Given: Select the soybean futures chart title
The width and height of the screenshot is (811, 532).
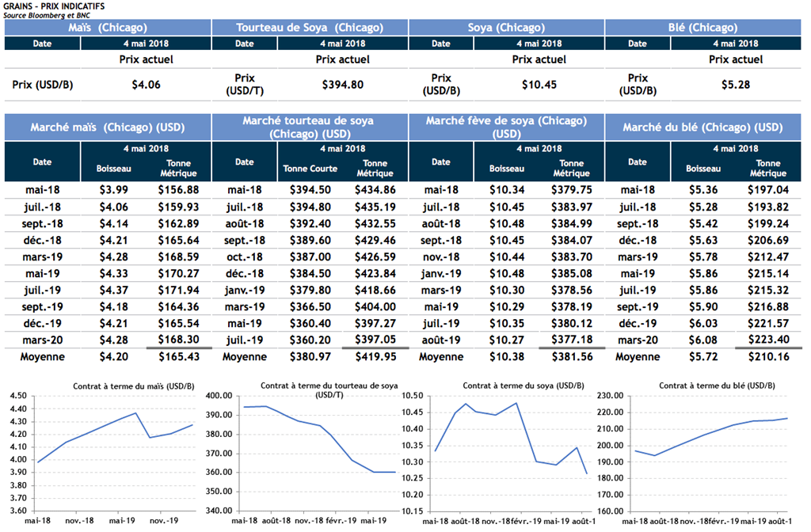Looking at the screenshot, I should point(516,385).
